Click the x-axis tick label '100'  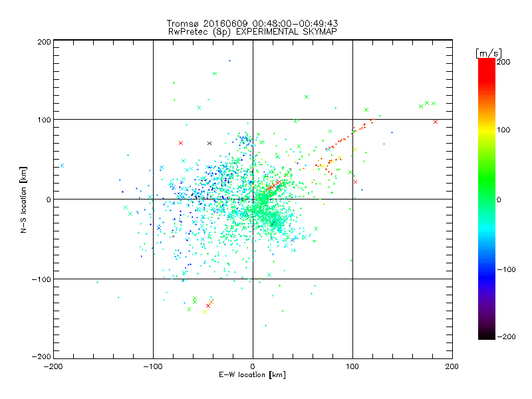(x=352, y=366)
